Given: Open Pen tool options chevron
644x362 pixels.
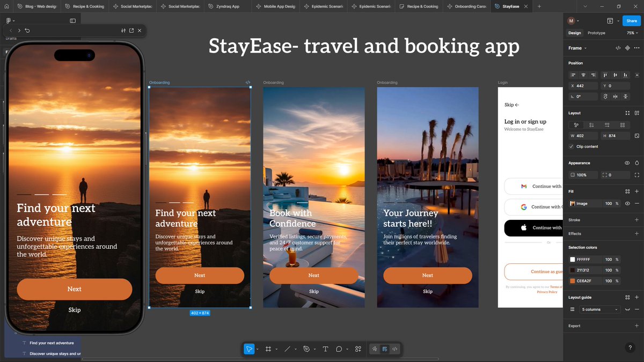Looking at the screenshot, I should click(x=314, y=349).
